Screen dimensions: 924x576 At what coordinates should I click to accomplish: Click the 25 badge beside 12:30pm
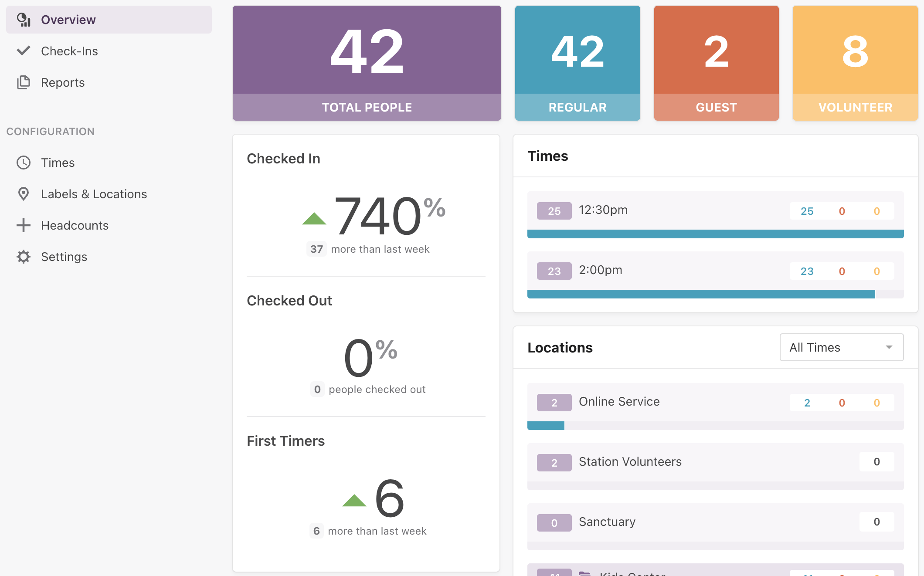coord(554,211)
